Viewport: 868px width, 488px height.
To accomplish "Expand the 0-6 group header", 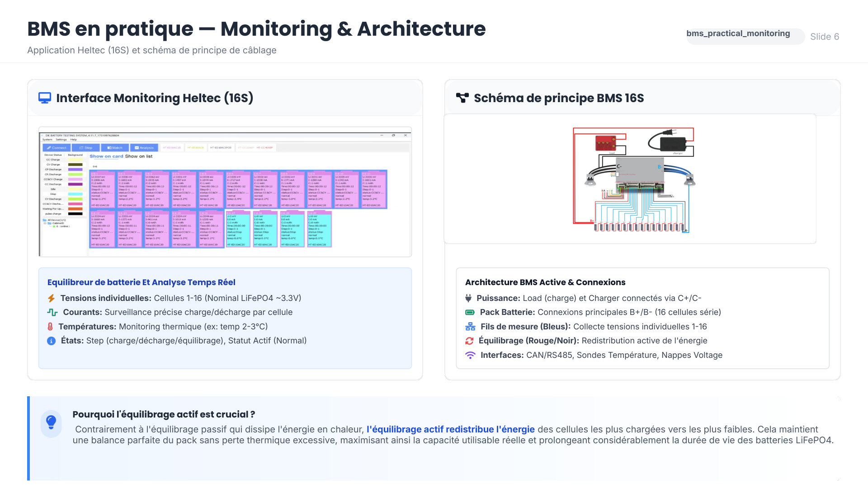I will [x=94, y=166].
